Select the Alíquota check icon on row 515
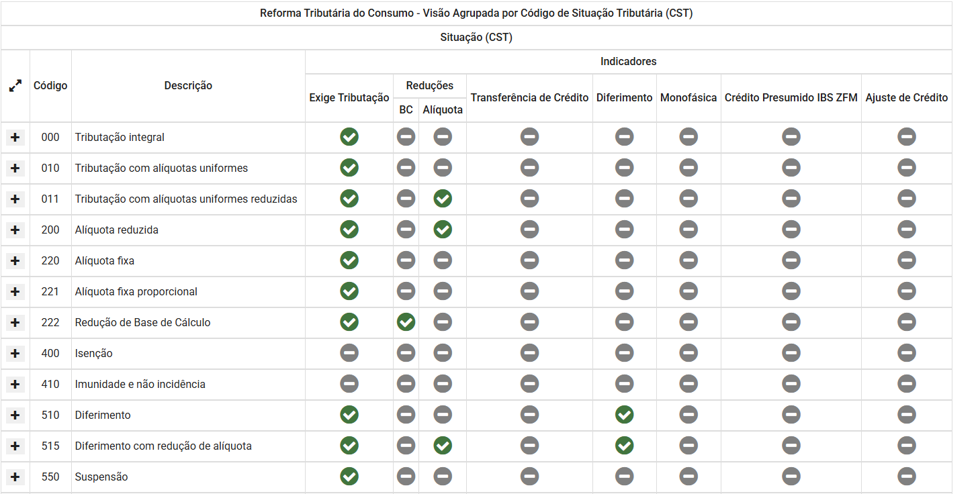The height and width of the screenshot is (494, 980). (x=442, y=446)
